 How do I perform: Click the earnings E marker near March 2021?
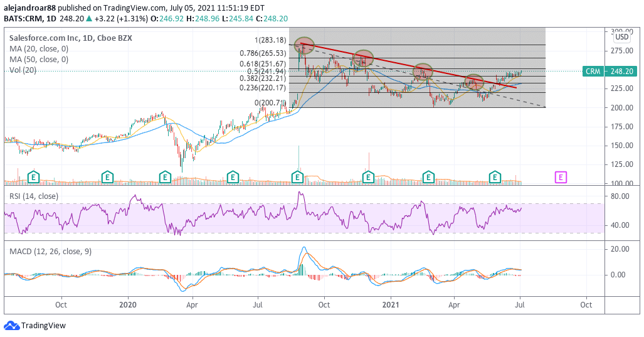click(428, 178)
